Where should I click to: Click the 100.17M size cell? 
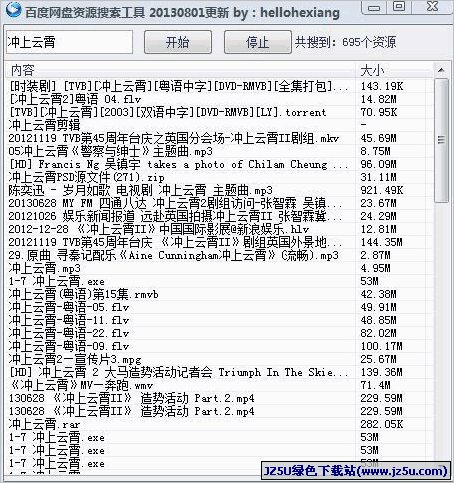(x=381, y=346)
